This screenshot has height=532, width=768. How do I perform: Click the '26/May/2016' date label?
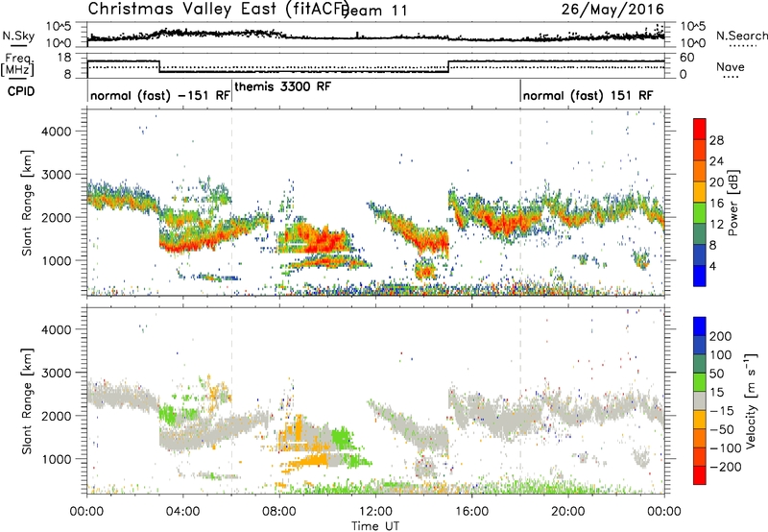612,10
